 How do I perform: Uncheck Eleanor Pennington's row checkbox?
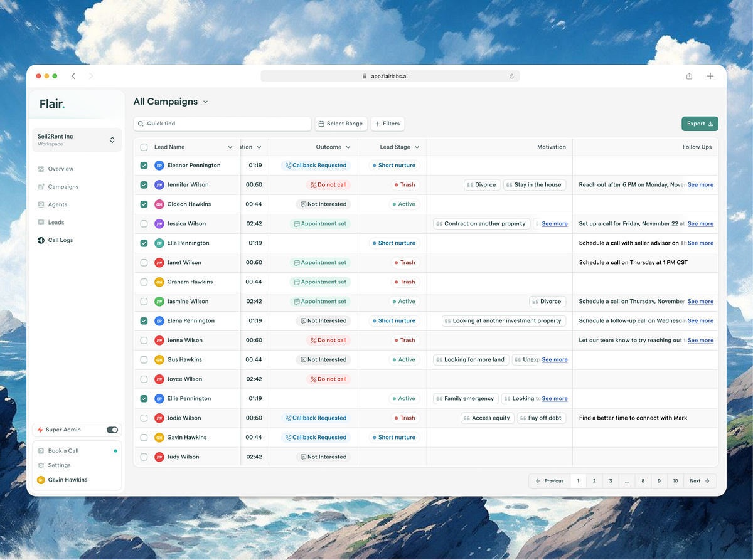[144, 166]
